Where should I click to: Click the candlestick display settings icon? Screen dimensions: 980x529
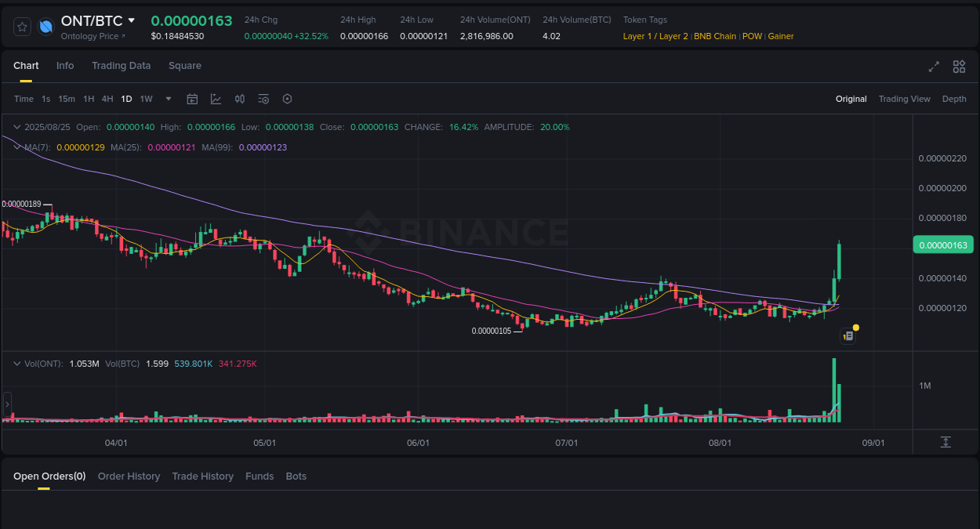240,99
